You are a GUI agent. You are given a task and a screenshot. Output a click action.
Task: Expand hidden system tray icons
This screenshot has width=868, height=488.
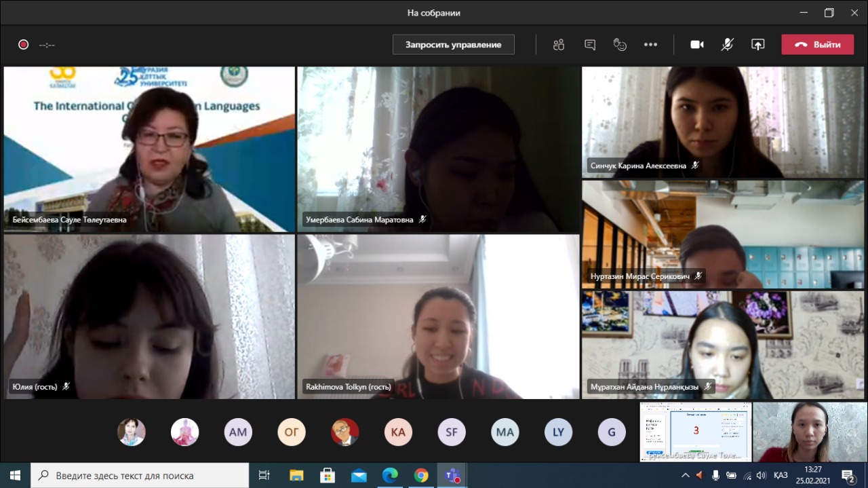point(686,475)
